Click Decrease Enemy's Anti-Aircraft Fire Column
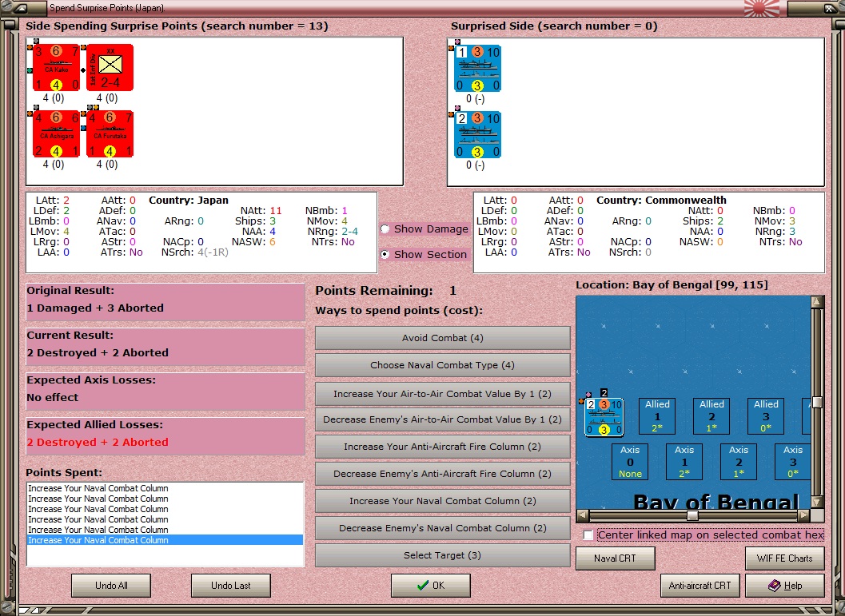This screenshot has width=845, height=616. coord(442,474)
